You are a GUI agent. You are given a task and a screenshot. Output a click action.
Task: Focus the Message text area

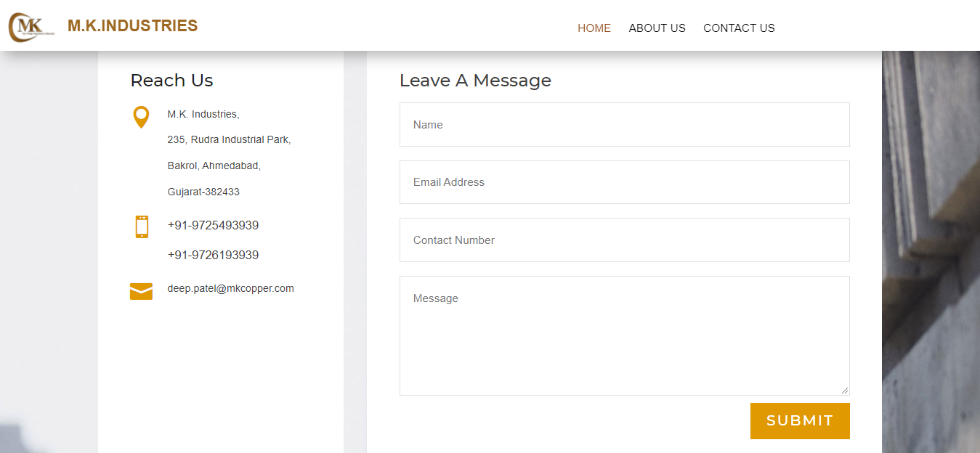[x=624, y=335]
